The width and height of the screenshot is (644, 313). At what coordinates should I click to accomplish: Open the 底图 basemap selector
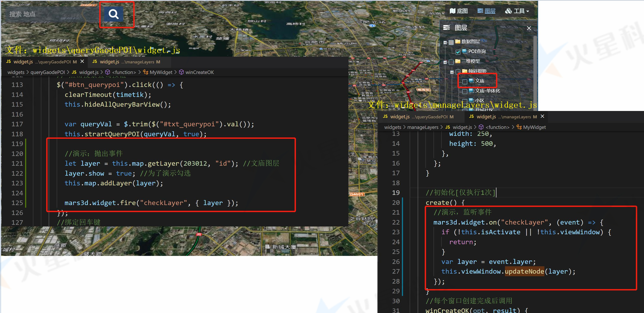pyautogui.click(x=458, y=11)
